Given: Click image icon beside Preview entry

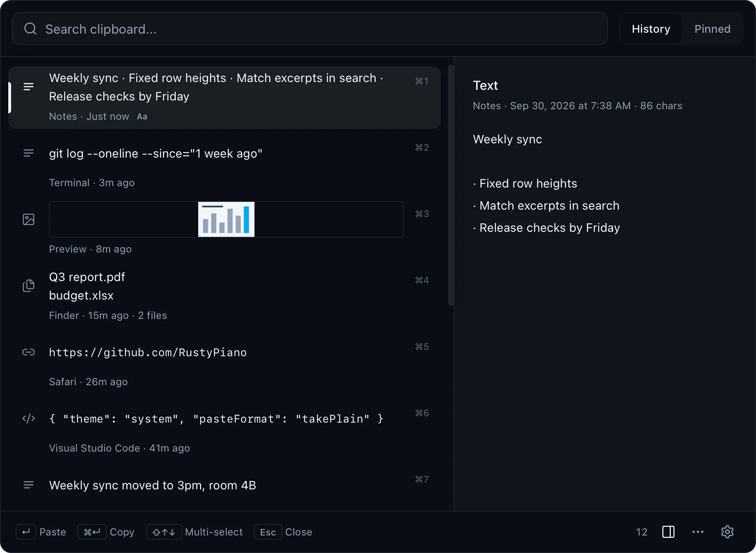Looking at the screenshot, I should tap(29, 219).
